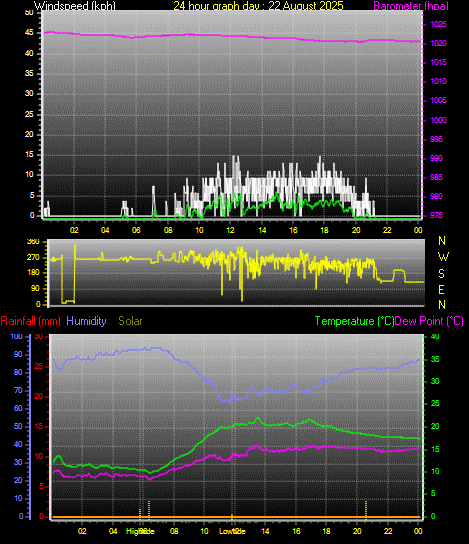Click the 100 value on the humidity axis

16,336
